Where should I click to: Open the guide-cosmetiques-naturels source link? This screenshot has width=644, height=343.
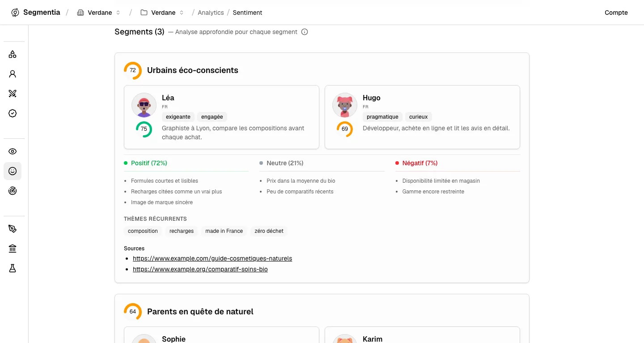[x=212, y=258]
